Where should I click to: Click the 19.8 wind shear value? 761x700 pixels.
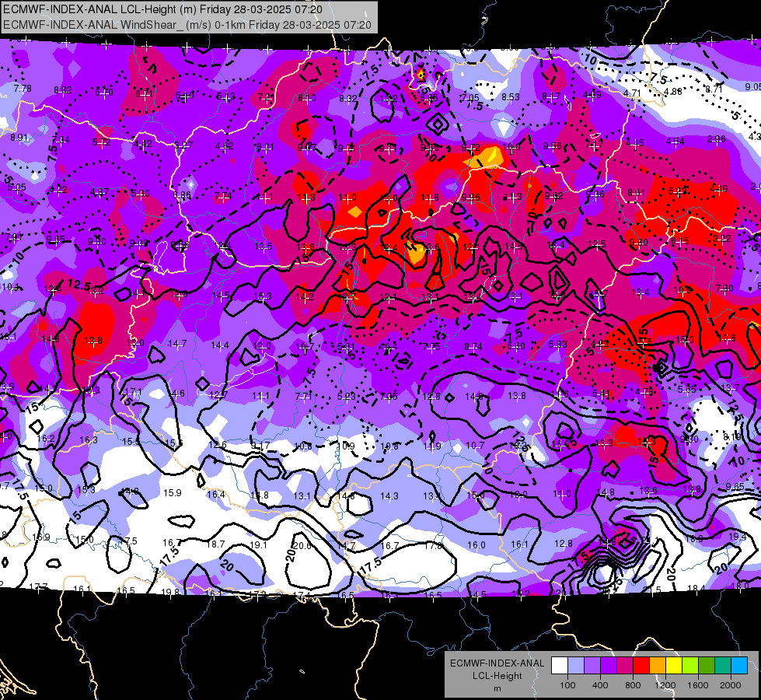(170, 592)
